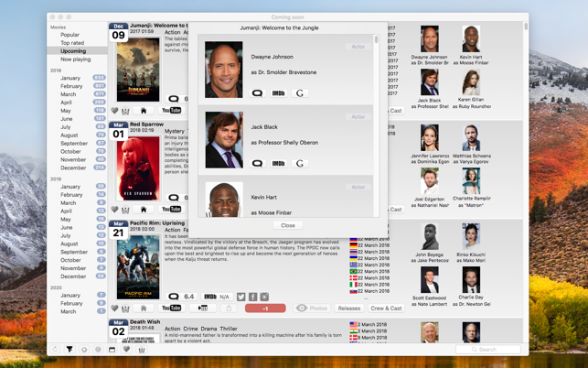Viewport: 588px width, 368px height.
Task: Click the Death Wish title
Action: click(145, 322)
